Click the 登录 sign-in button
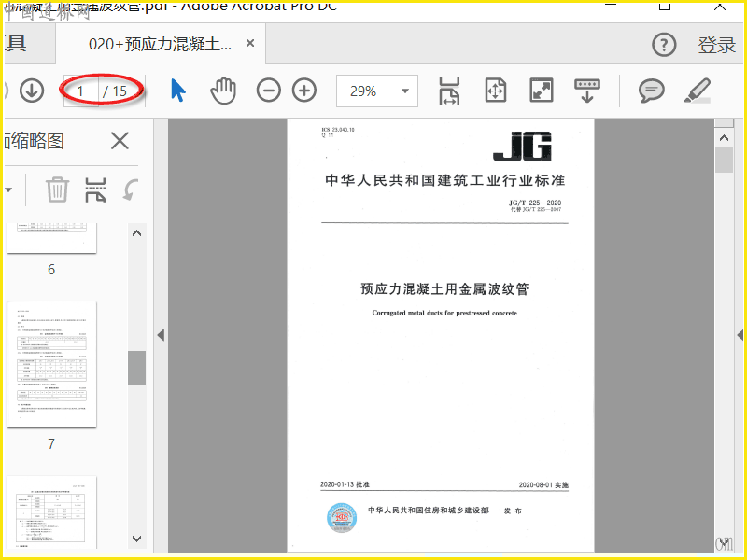 pyautogui.click(x=717, y=45)
